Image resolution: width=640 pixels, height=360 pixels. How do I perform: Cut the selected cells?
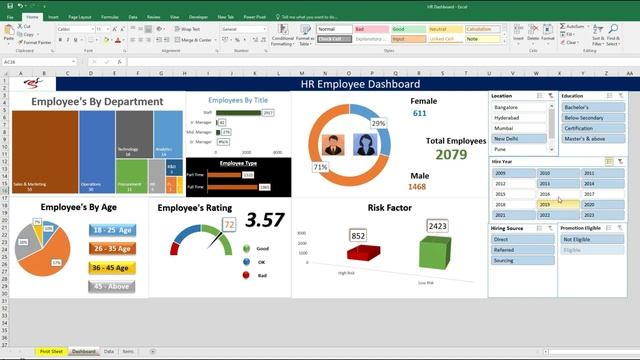point(24,26)
